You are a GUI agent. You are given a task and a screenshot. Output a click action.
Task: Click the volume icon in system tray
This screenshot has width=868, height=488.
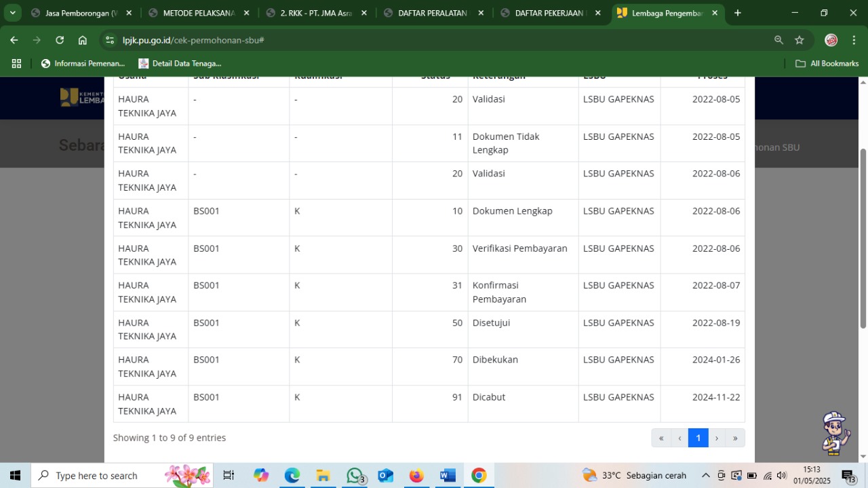pos(782,476)
